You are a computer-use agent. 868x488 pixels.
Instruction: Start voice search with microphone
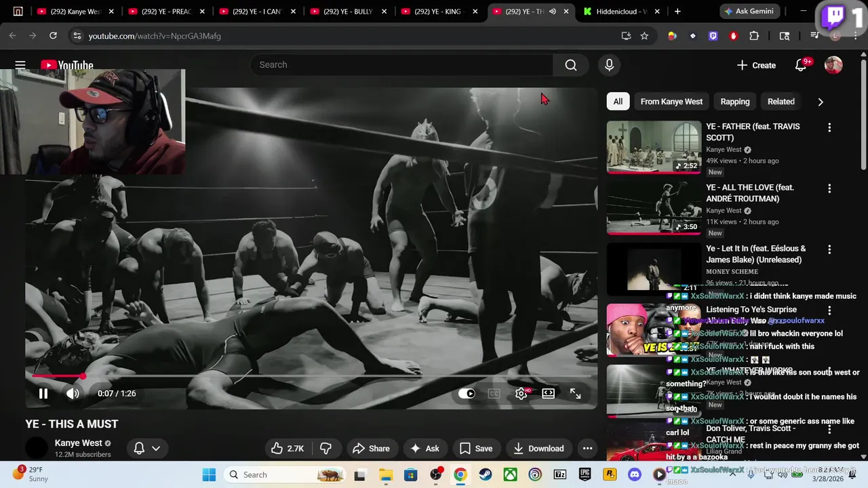point(609,65)
